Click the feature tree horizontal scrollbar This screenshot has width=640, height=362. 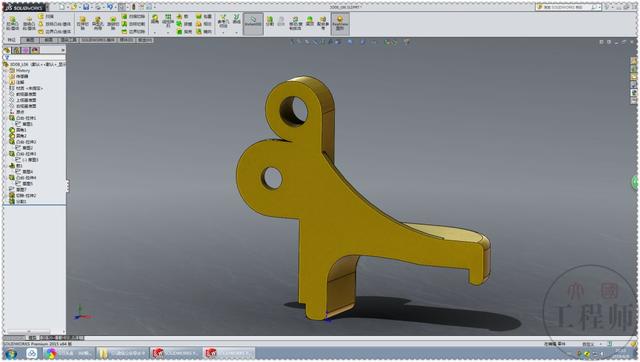29,331
